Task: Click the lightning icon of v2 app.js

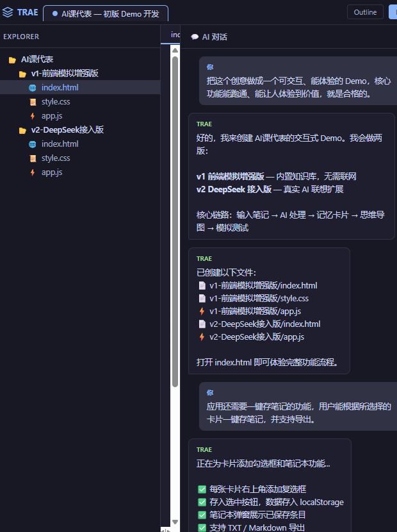Action: tap(33, 172)
